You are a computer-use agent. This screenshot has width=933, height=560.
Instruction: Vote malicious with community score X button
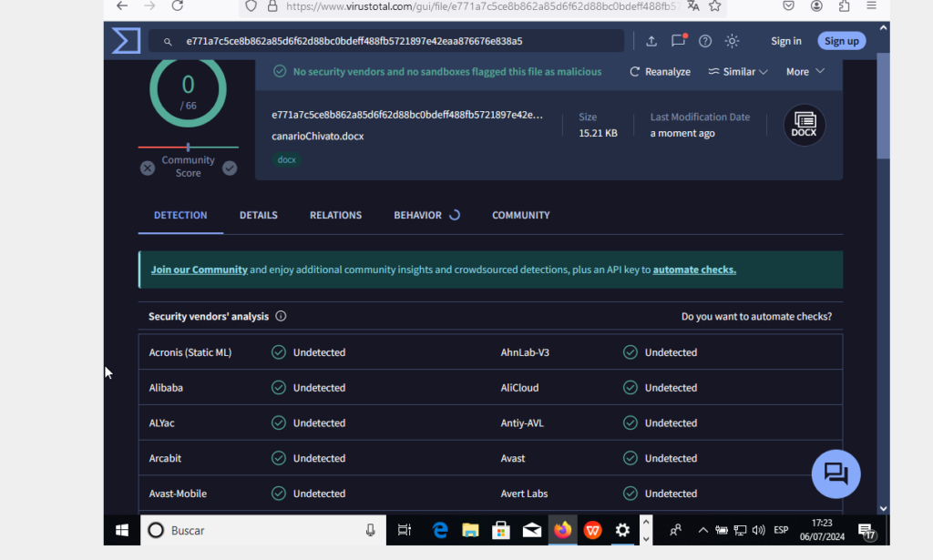coord(148,168)
